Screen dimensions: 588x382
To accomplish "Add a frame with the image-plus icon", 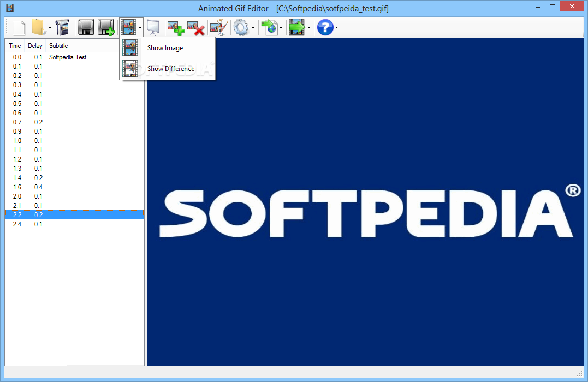I will [x=176, y=28].
